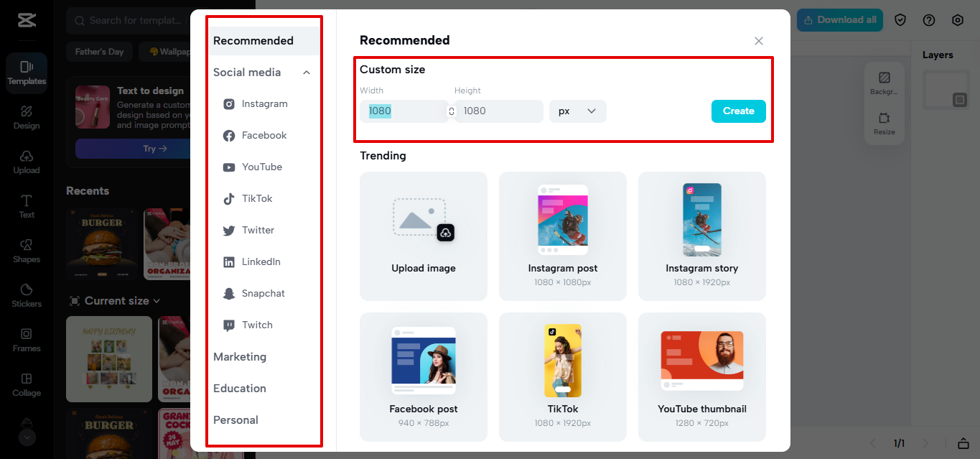This screenshot has width=980, height=459.
Task: Select the Instagram size category
Action: pos(264,103)
